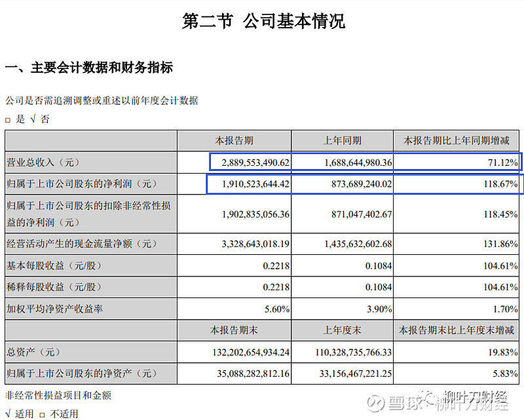
Task: Click prior cash flow 1,435,632,602.68
Action: (358, 244)
